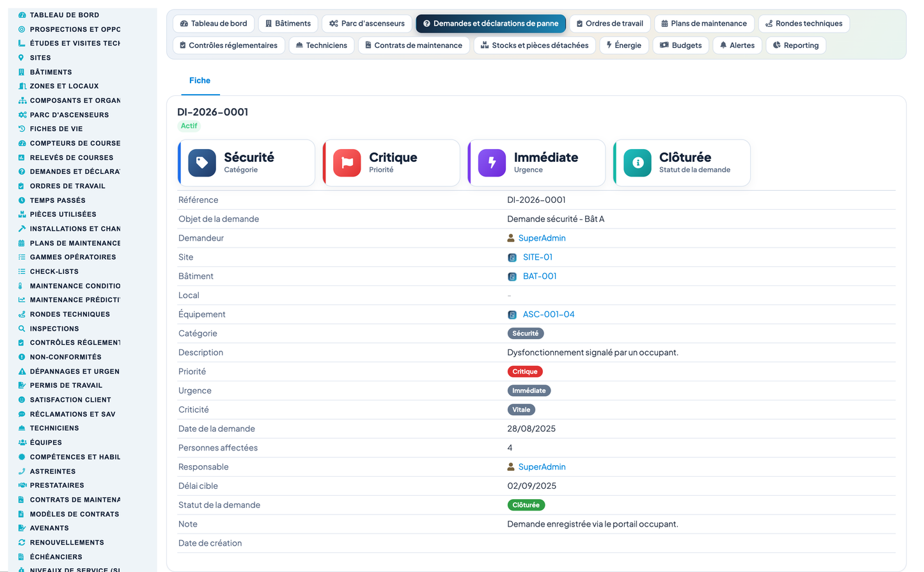Screen dimensions: 924x572
Task: Click the Clôturée status info icon
Action: (638, 163)
